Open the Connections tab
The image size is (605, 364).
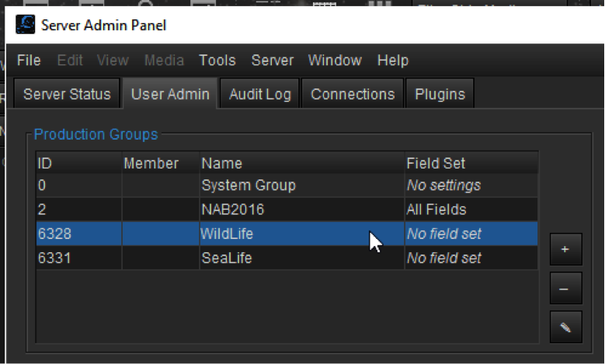coord(353,94)
